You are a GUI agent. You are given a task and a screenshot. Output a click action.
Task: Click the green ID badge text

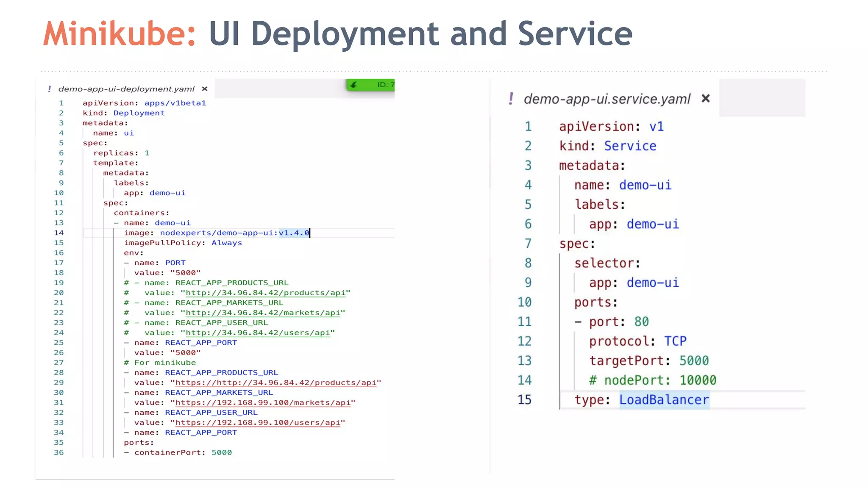385,85
